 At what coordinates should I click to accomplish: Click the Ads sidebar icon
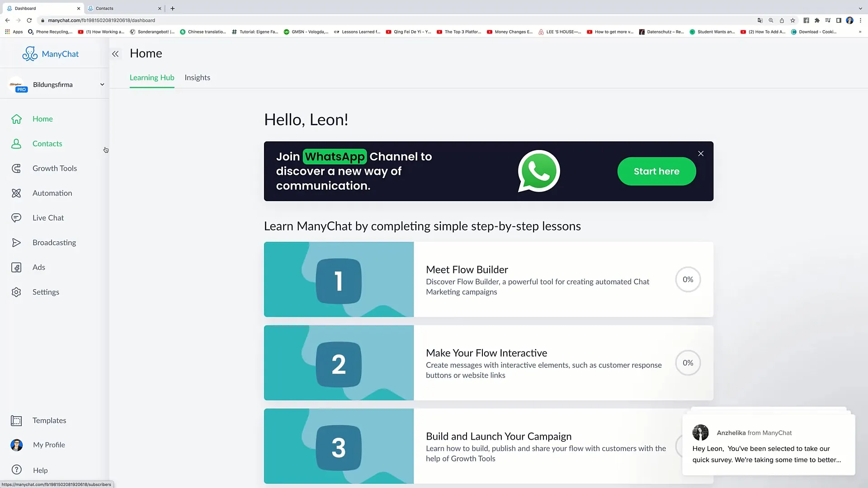coord(16,267)
